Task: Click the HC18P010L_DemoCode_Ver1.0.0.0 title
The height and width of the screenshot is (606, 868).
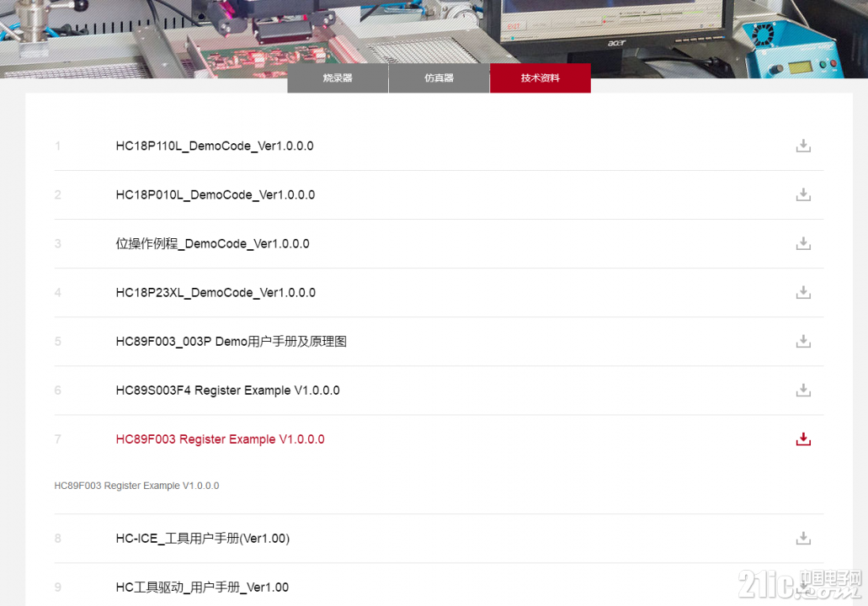Action: click(x=216, y=194)
